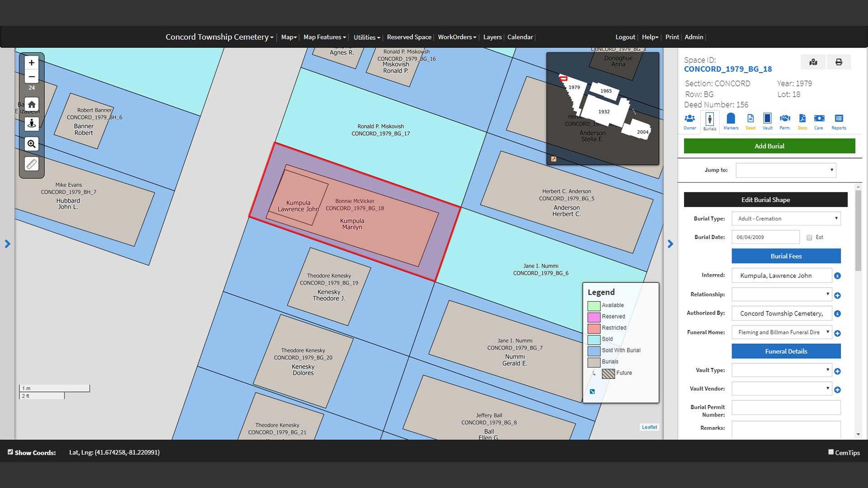Add a new Relationship with plus icon
This screenshot has width=868, height=488.
[x=837, y=296]
